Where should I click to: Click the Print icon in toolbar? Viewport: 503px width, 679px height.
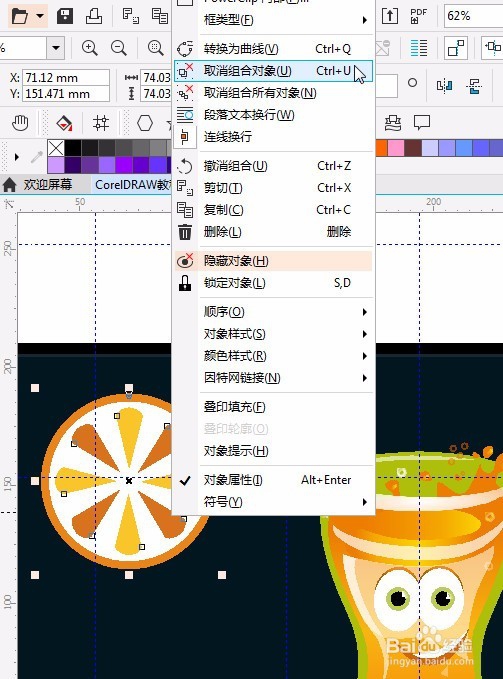94,16
